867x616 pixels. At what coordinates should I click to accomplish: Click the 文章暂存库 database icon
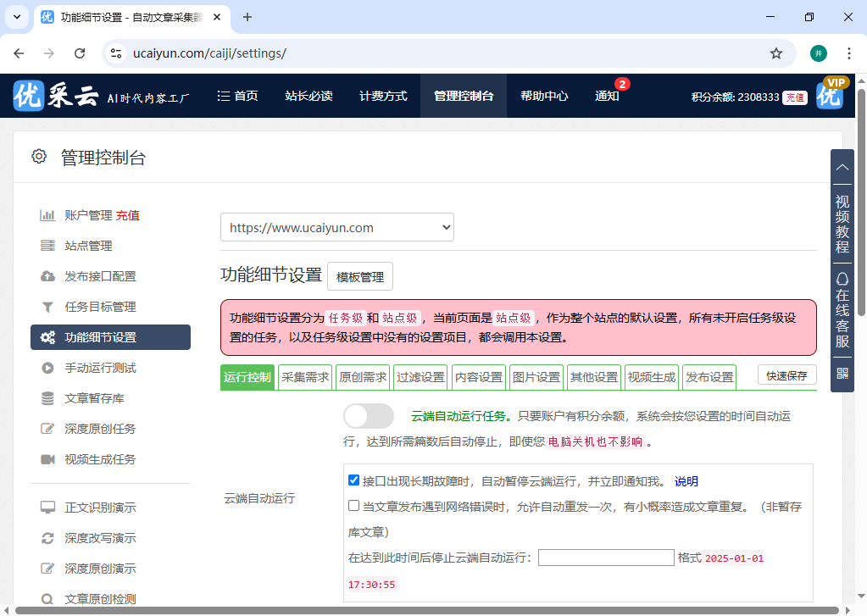click(49, 397)
